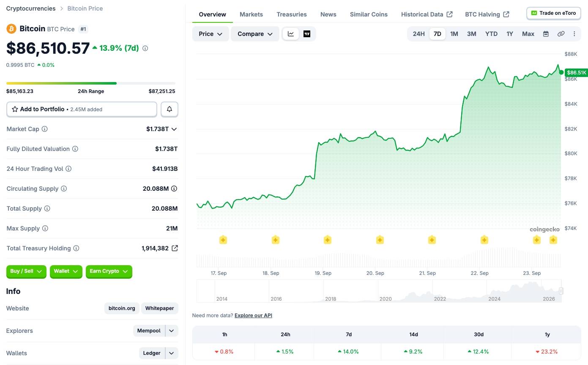Switch to the News tab
This screenshot has width=588, height=365.
[x=328, y=14]
